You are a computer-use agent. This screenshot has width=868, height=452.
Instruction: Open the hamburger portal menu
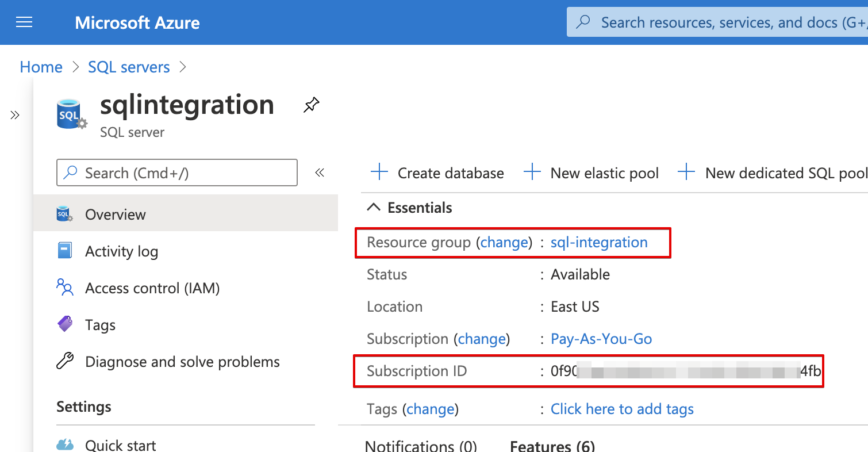click(24, 22)
